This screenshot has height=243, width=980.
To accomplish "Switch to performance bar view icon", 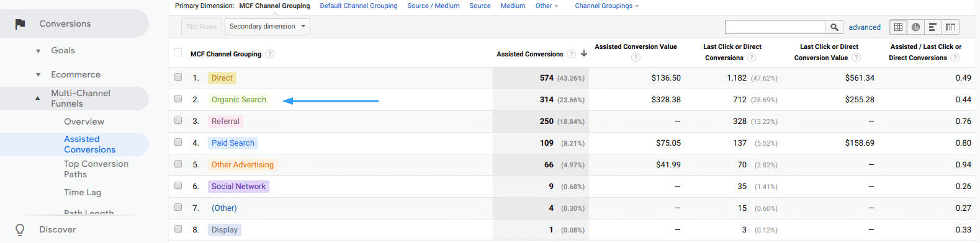I will point(933,27).
